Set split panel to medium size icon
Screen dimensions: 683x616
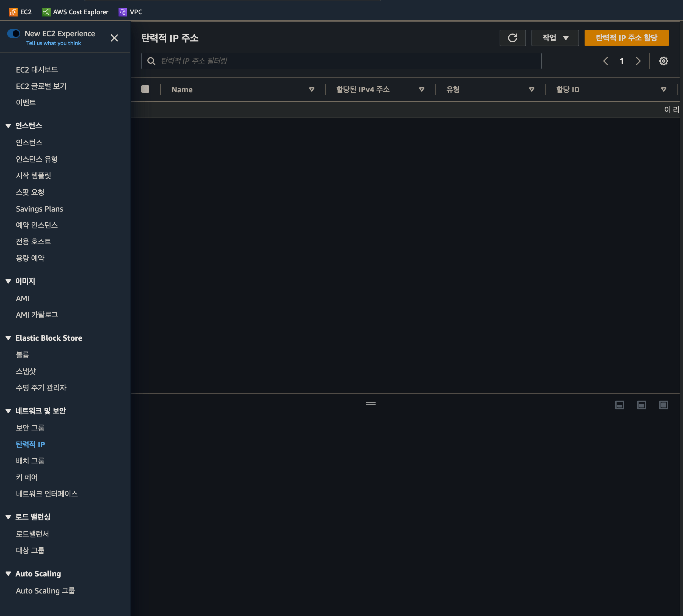click(641, 405)
